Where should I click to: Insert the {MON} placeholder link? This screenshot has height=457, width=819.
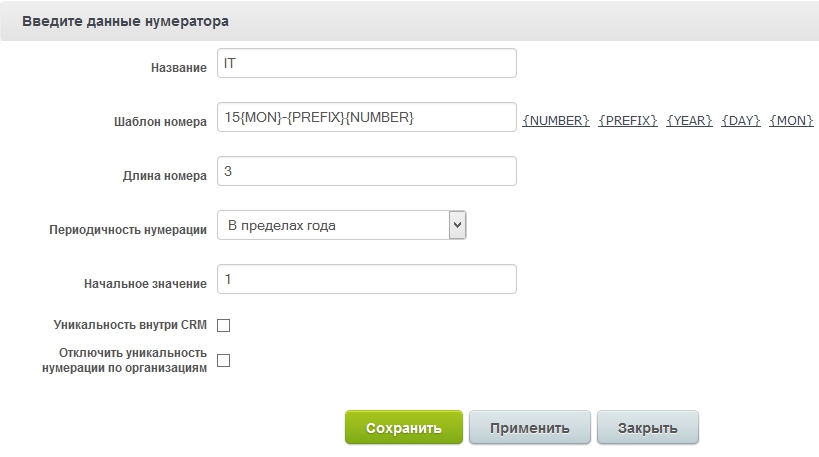[791, 120]
